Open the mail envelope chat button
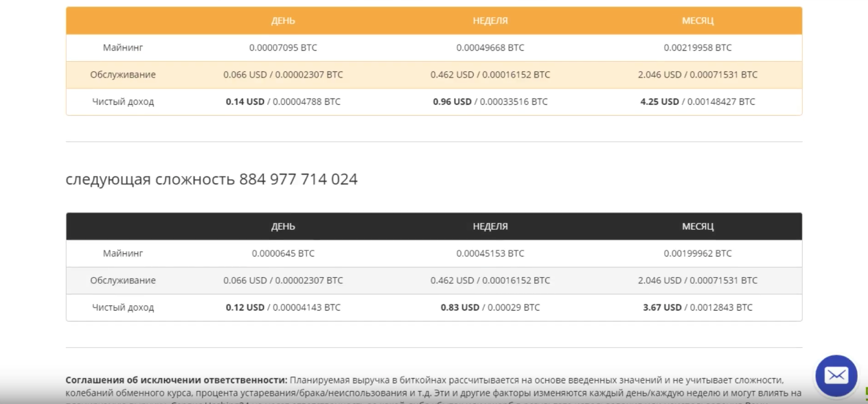868x404 pixels. [836, 375]
